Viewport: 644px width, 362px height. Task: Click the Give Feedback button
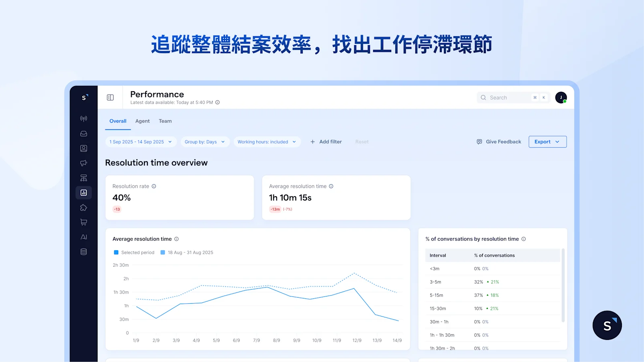coord(498,142)
